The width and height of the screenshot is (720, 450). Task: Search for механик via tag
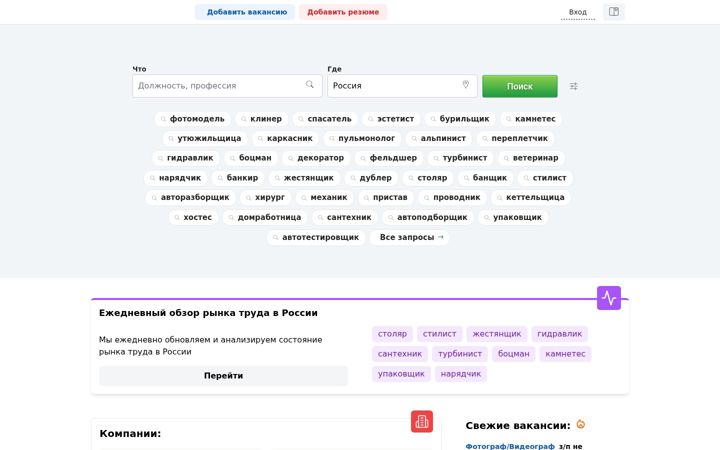(x=325, y=197)
